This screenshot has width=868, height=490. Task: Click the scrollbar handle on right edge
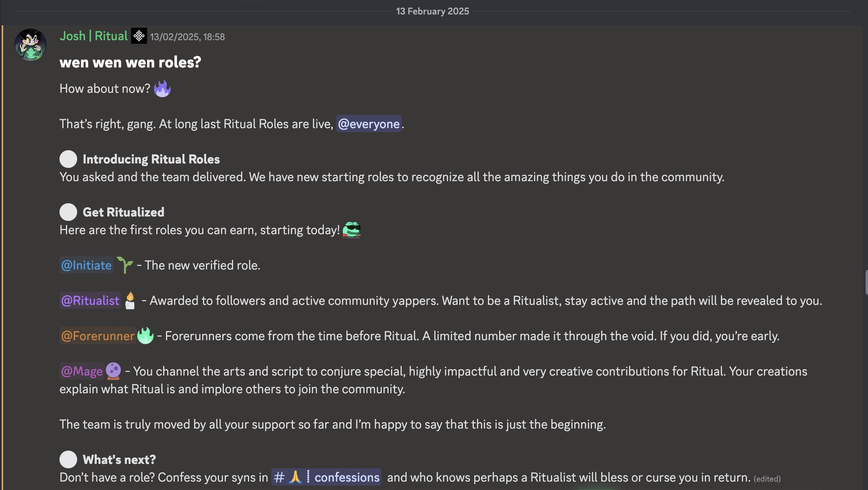866,282
